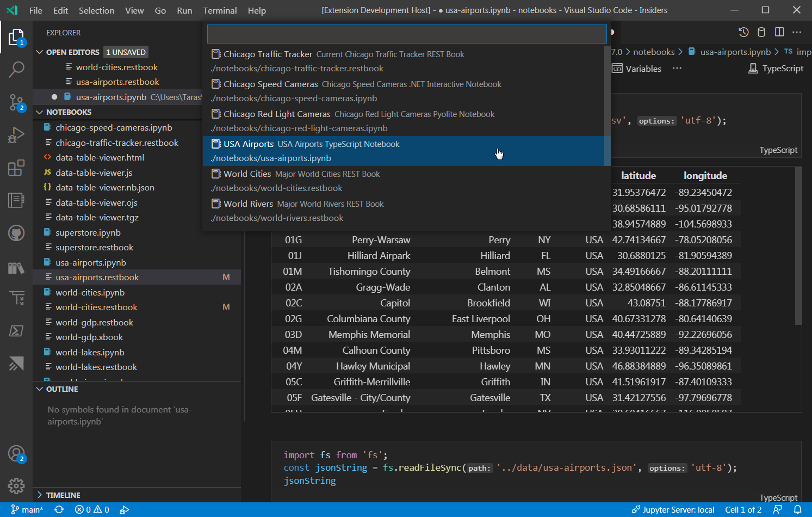Focus the quick pick search input
Image resolution: width=812 pixels, height=517 pixels.
tap(407, 34)
